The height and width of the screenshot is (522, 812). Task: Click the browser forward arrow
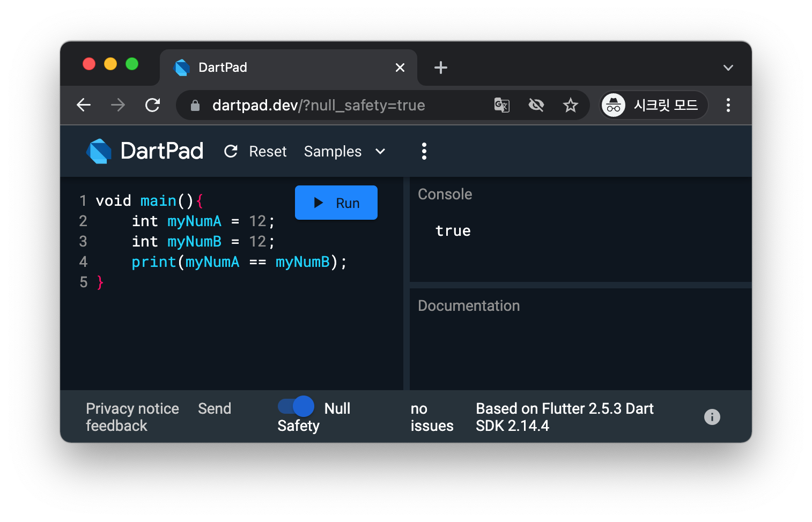(118, 105)
